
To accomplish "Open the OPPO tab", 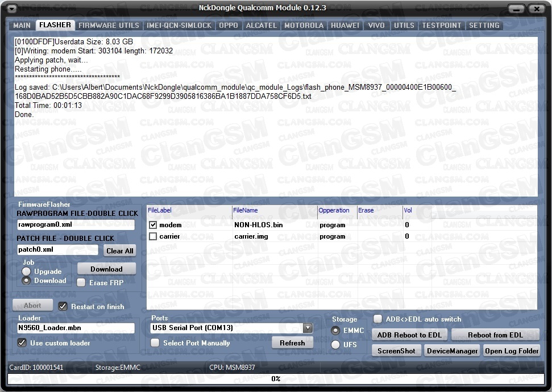I will tap(229, 26).
